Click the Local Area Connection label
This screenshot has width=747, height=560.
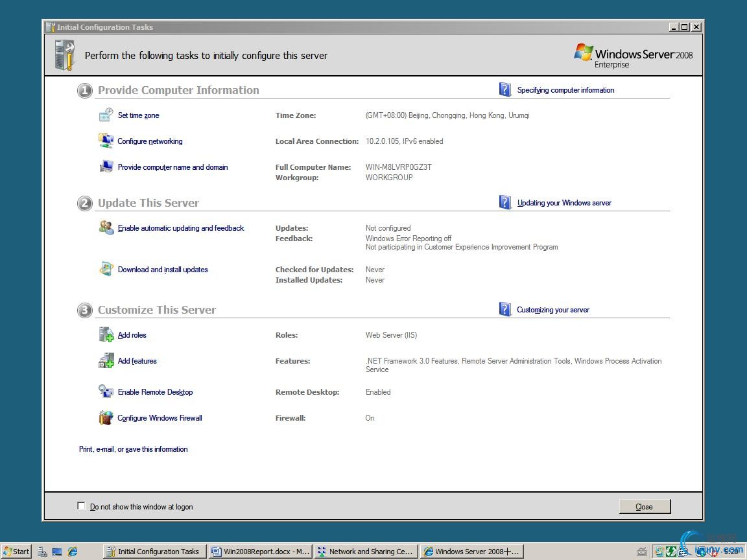point(317,141)
